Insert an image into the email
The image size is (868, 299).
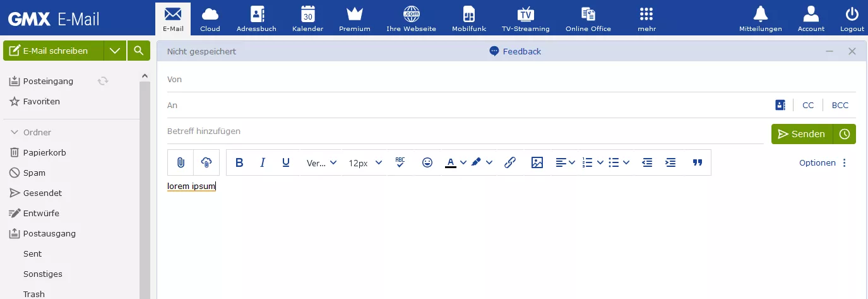(x=537, y=162)
